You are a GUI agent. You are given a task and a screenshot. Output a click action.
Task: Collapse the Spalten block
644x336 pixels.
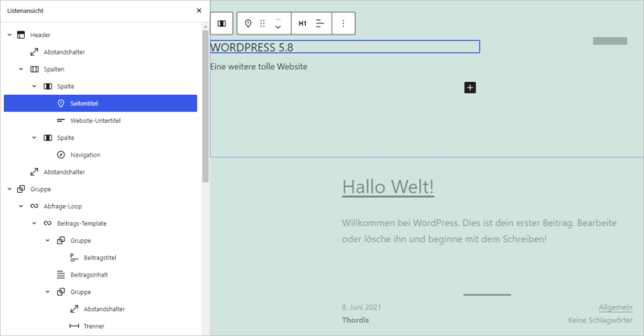tap(21, 69)
